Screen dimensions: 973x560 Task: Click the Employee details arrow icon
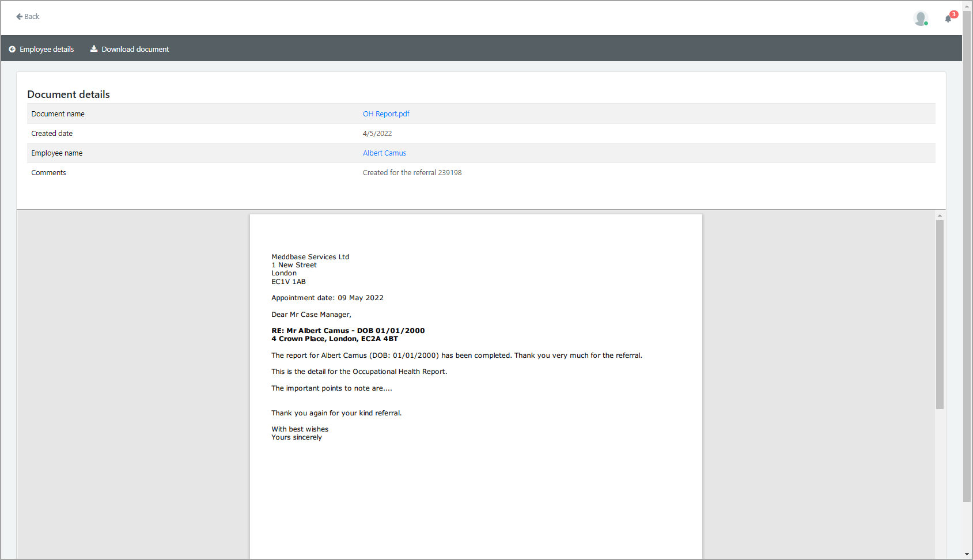pos(12,50)
